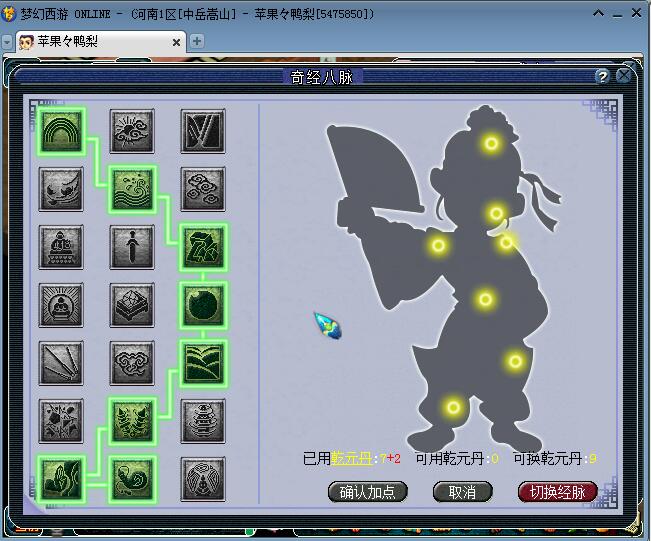Select the gray scattered shards skill icon
This screenshot has width=651, height=541.
(61, 421)
